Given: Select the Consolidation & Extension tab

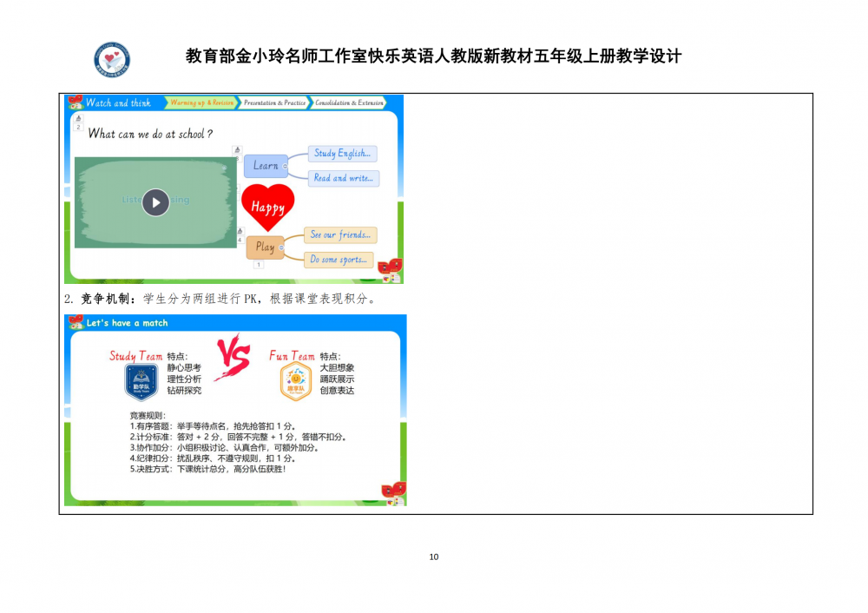Looking at the screenshot, I should pos(349,102).
